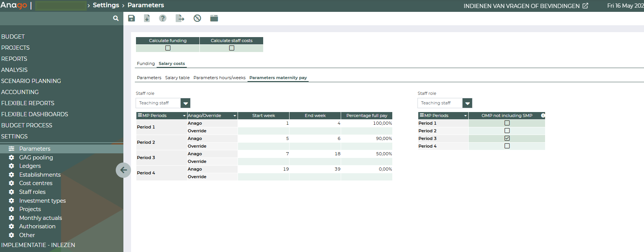Image resolution: width=644 pixels, height=252 pixels.
Task: Click the save floppy disk icon
Action: pyautogui.click(x=131, y=18)
